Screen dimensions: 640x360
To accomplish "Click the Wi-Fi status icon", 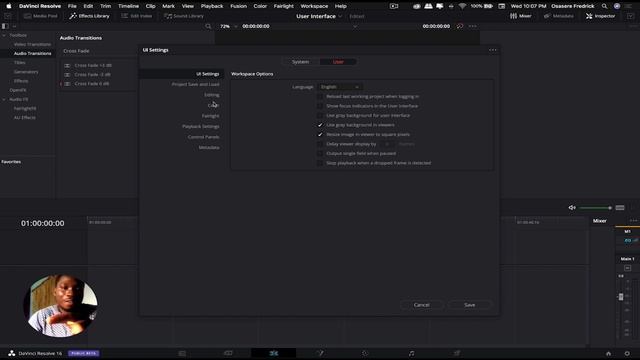I will point(462,6).
